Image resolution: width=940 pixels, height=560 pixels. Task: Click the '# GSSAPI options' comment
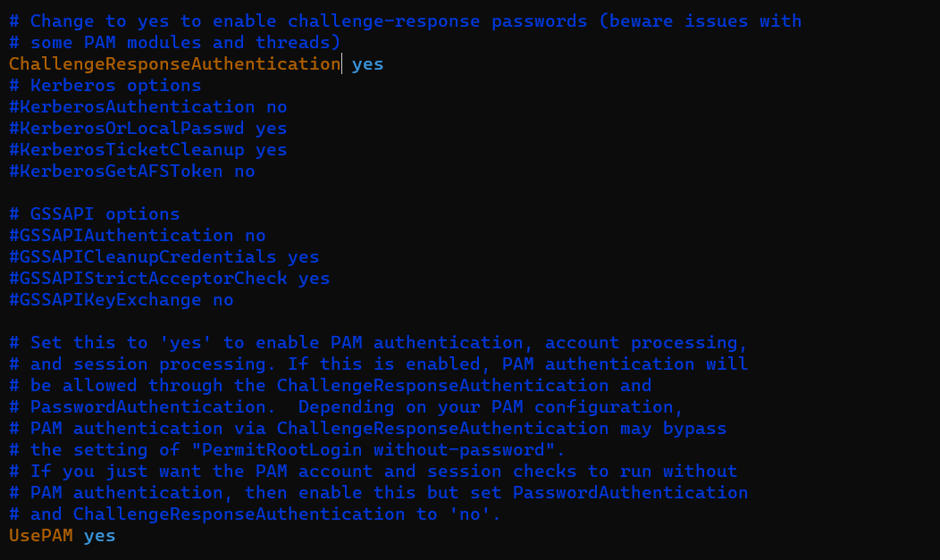point(94,214)
